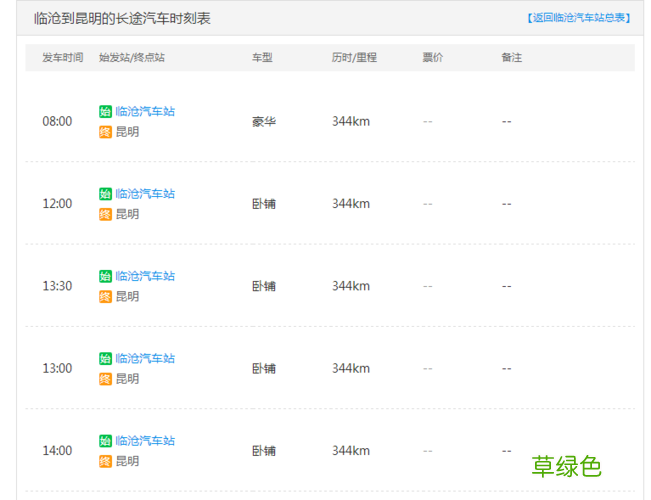Click orange 终 icon in 08:00 row
Screen dimensions: 651x500
pos(105,132)
